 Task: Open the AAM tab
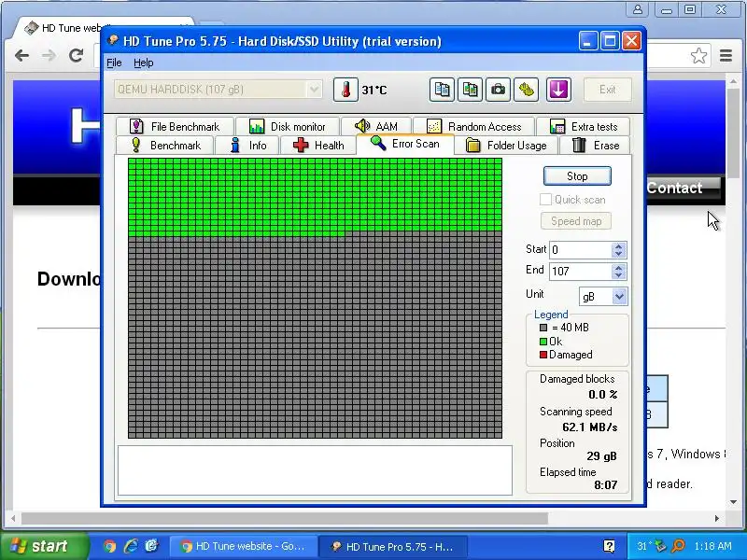click(x=376, y=126)
